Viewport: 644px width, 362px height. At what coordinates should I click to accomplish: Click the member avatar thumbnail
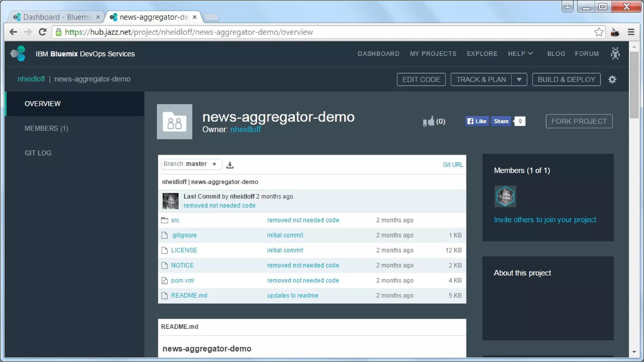pyautogui.click(x=505, y=196)
